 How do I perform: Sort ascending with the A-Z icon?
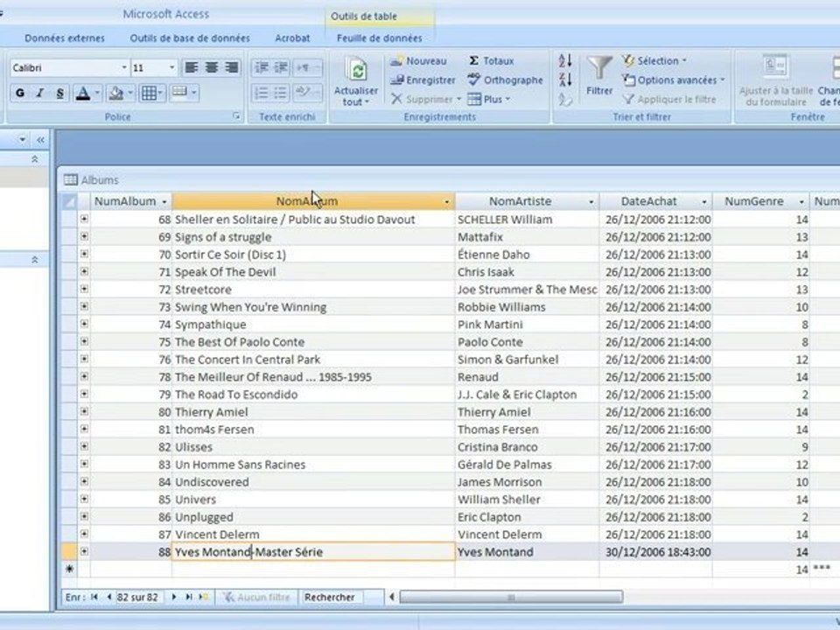click(565, 60)
